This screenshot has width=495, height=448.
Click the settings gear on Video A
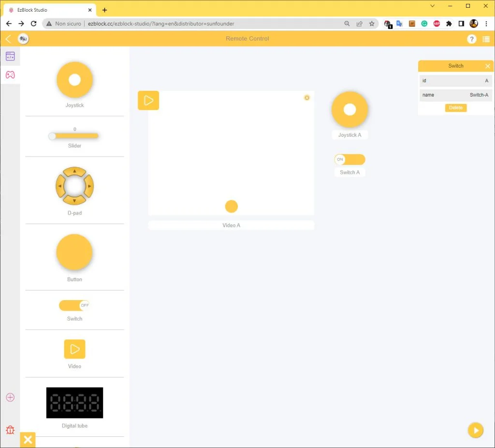306,98
